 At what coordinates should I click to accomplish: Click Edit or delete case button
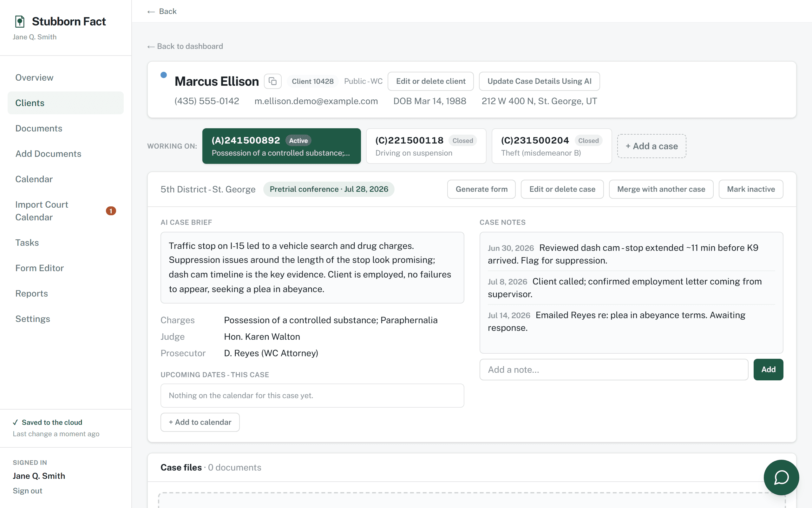coord(562,189)
